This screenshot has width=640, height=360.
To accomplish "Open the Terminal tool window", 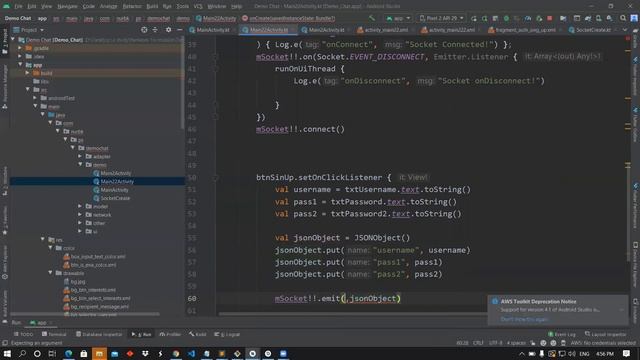I will [55, 334].
